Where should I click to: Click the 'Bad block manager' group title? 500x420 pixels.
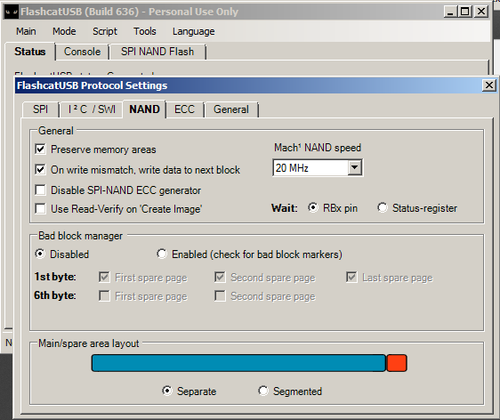pyautogui.click(x=80, y=236)
